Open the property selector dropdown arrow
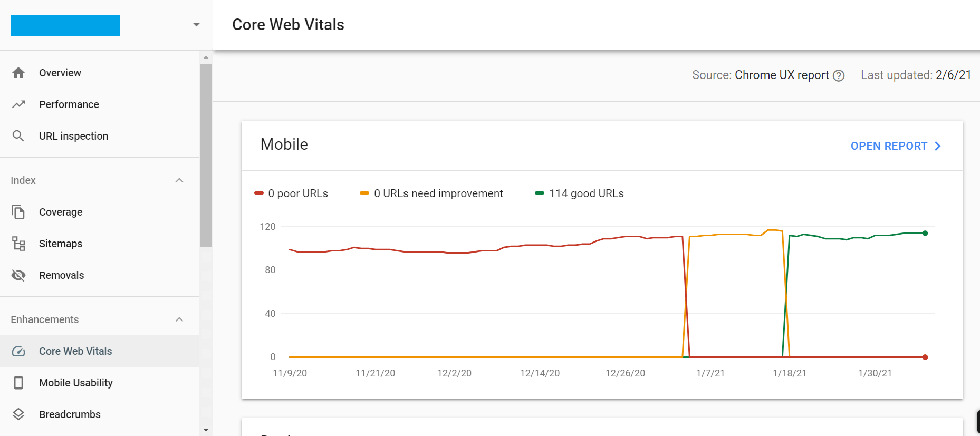This screenshot has width=980, height=436. 196,25
